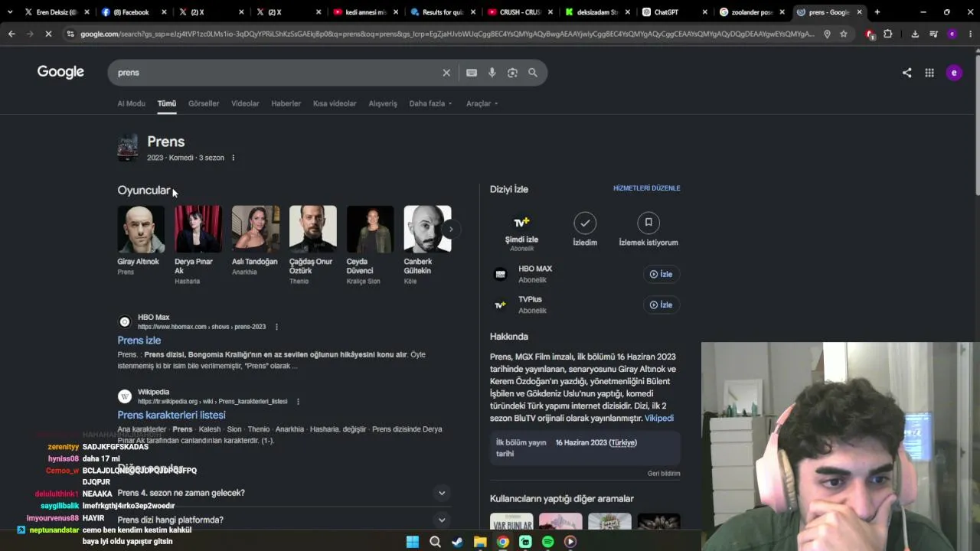Open options for the HBO Max result
The image size is (980, 551).
click(276, 327)
